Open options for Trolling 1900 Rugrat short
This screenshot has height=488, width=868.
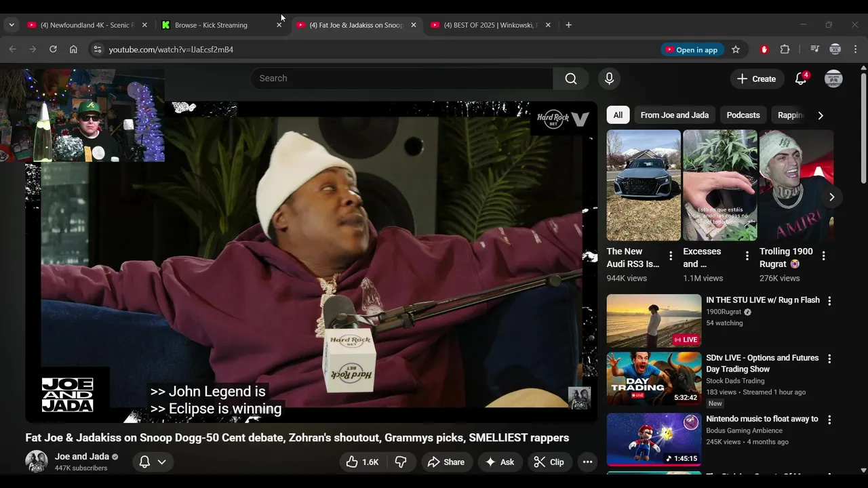[824, 256]
